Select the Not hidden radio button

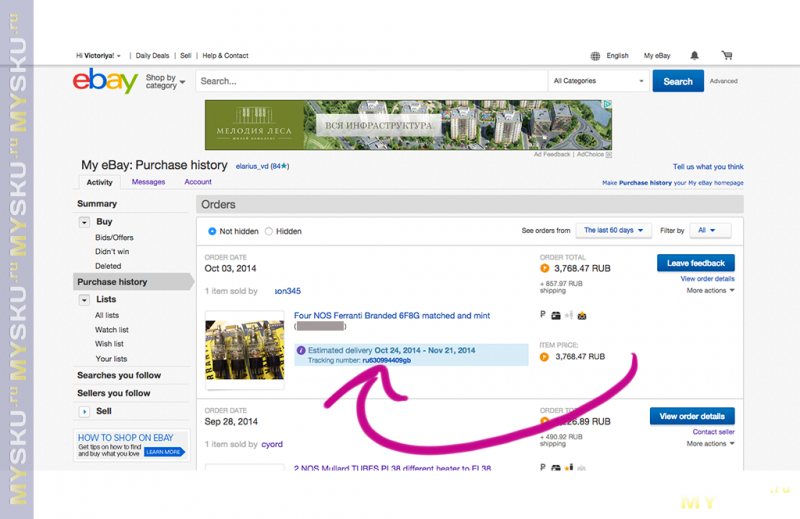point(212,231)
